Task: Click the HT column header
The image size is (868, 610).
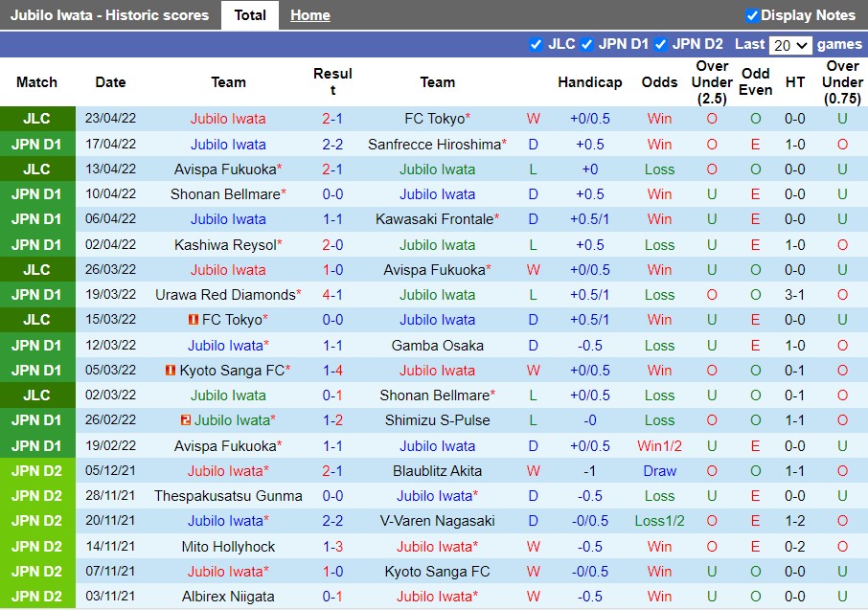Action: coord(795,82)
